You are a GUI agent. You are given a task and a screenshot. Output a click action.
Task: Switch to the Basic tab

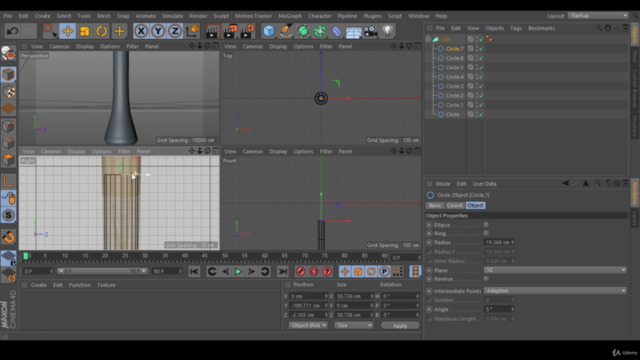click(x=435, y=205)
